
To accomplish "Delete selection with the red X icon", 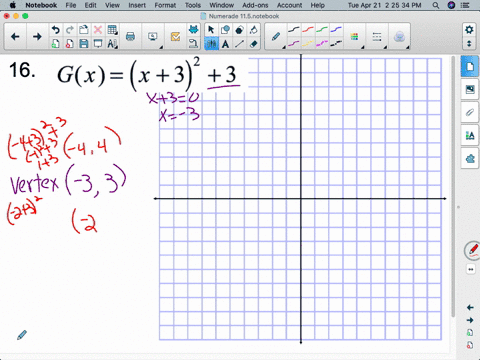I will pyautogui.click(x=98, y=30).
